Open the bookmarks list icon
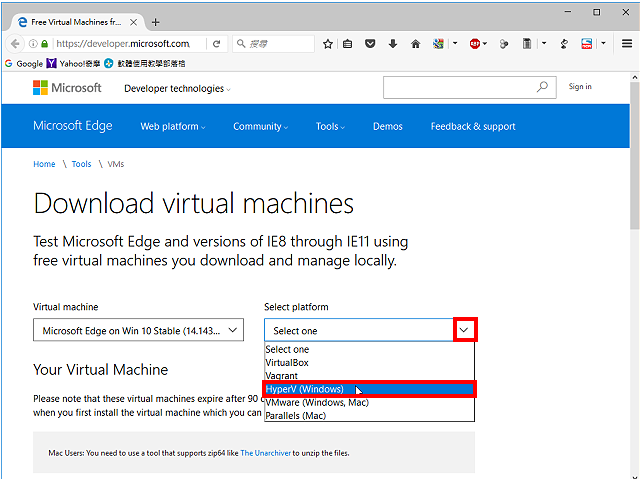The image size is (640, 479). tap(347, 44)
